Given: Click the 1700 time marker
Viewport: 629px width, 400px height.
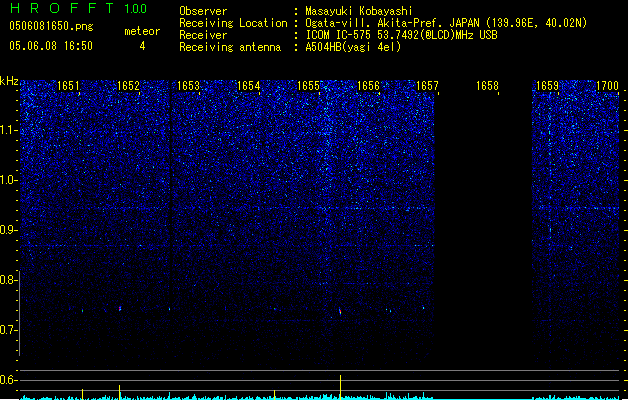Looking at the screenshot, I should (x=607, y=86).
